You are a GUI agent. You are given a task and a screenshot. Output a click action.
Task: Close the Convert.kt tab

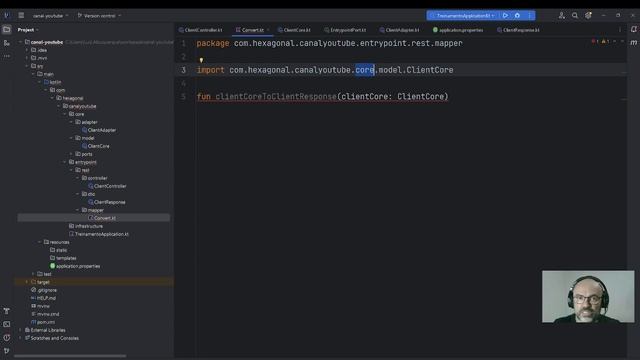point(268,30)
